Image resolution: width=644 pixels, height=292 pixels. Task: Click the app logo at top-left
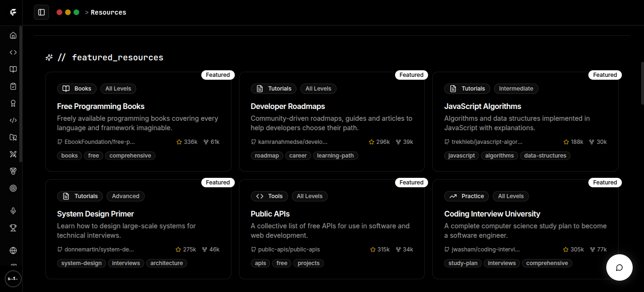pyautogui.click(x=13, y=12)
